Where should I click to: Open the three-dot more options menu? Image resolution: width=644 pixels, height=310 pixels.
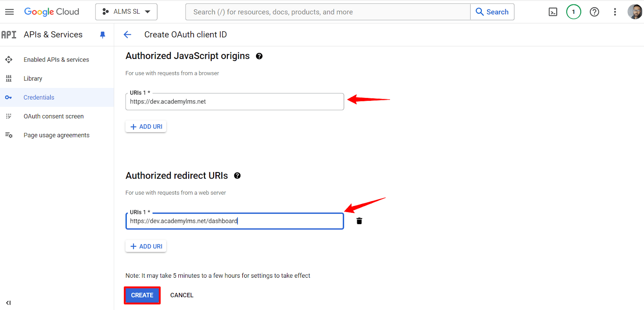615,12
